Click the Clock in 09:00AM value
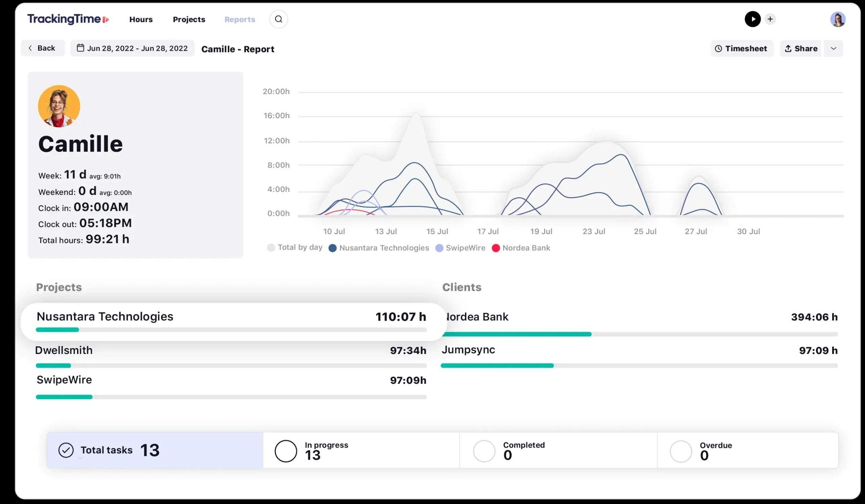The width and height of the screenshot is (865, 504). coord(101,207)
